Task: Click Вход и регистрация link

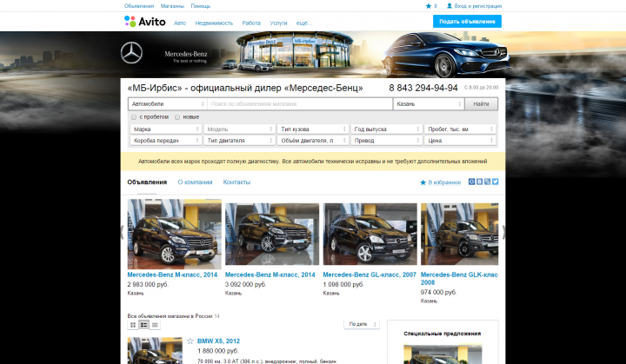Action: point(478,6)
